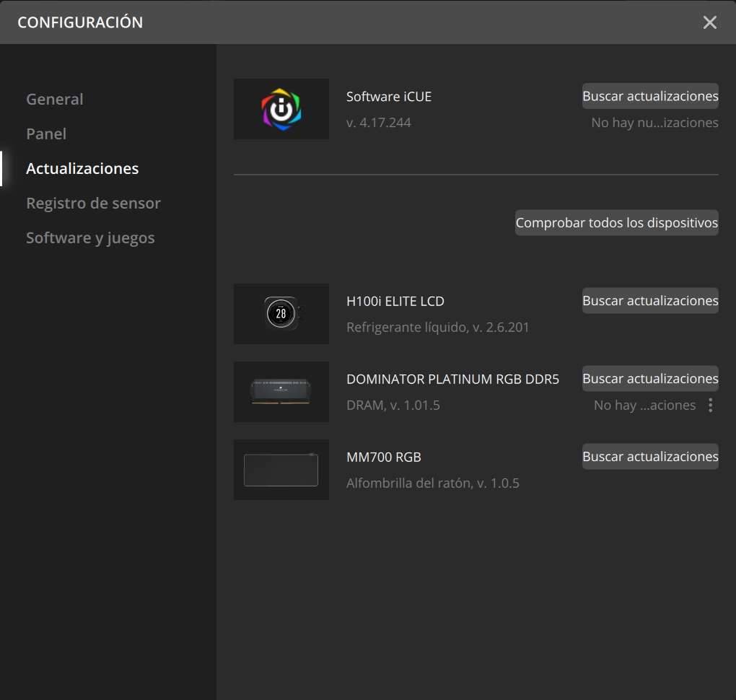The image size is (736, 700).
Task: Click 'Alfombrilla del ratón, v. 1.0.5' text
Action: pyautogui.click(x=433, y=484)
